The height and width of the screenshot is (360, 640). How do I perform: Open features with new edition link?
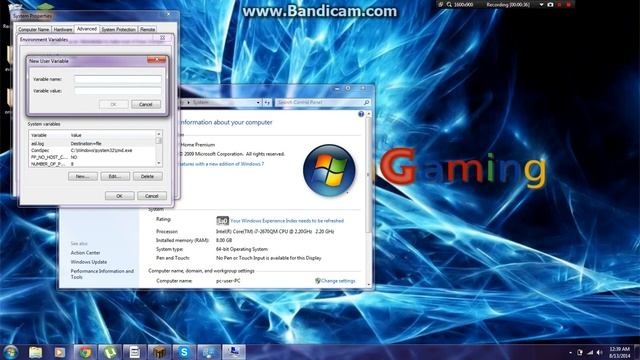point(221,164)
